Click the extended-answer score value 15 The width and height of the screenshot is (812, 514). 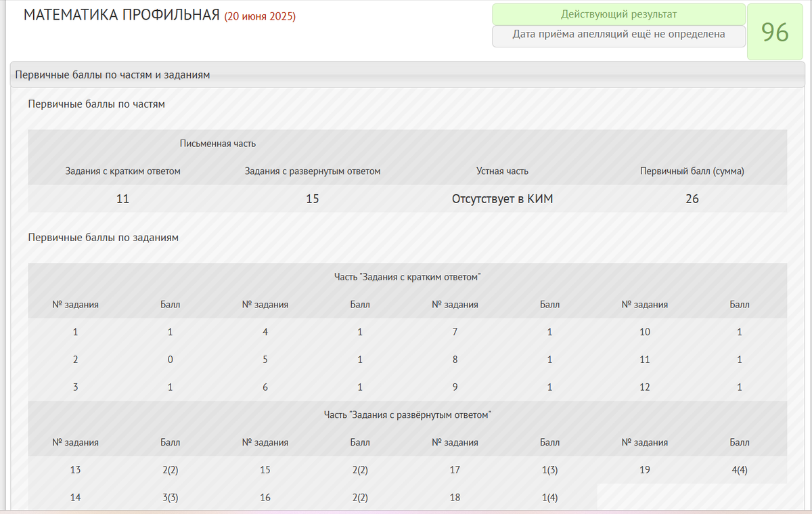click(313, 199)
